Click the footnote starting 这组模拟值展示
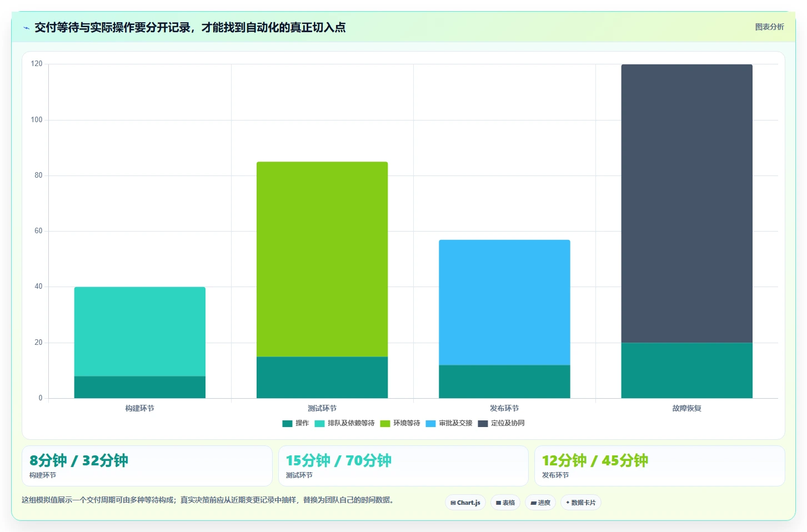 209,500
